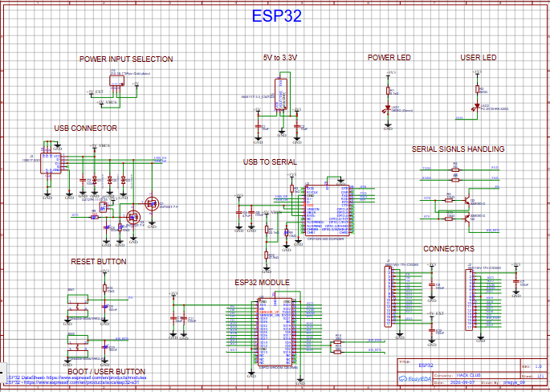Select resistor R14 right of ESP32 module

click(x=337, y=341)
